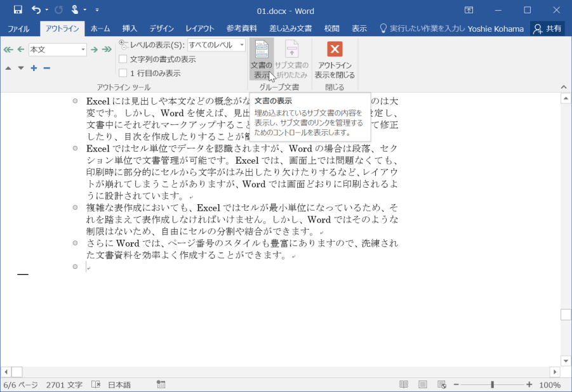Click 6/6 ページ page indicator
This screenshot has width=572, height=392.
(x=21, y=385)
